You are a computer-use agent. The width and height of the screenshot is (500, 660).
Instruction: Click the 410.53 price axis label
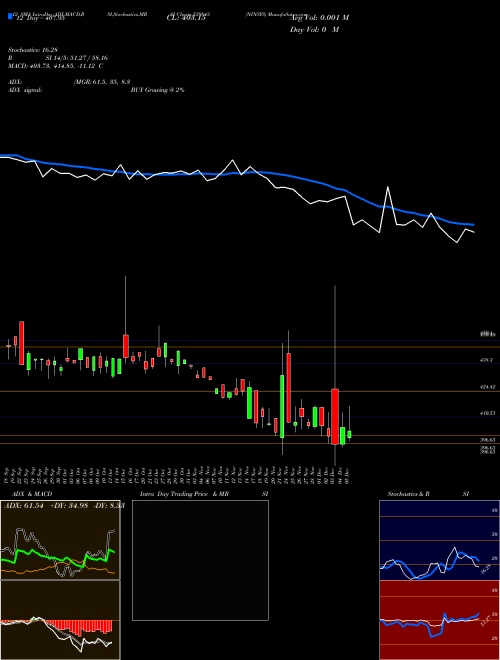tap(489, 413)
